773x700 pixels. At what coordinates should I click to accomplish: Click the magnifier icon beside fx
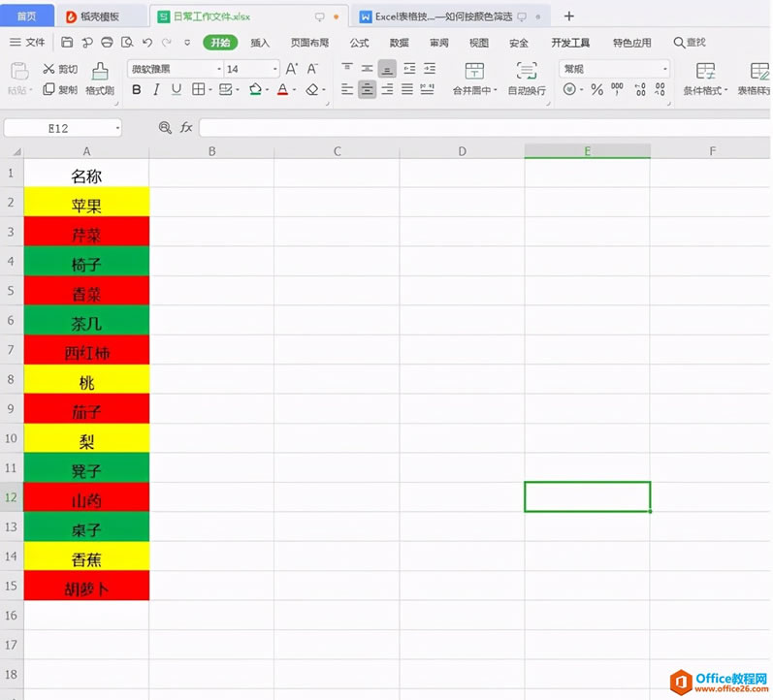pos(165,128)
